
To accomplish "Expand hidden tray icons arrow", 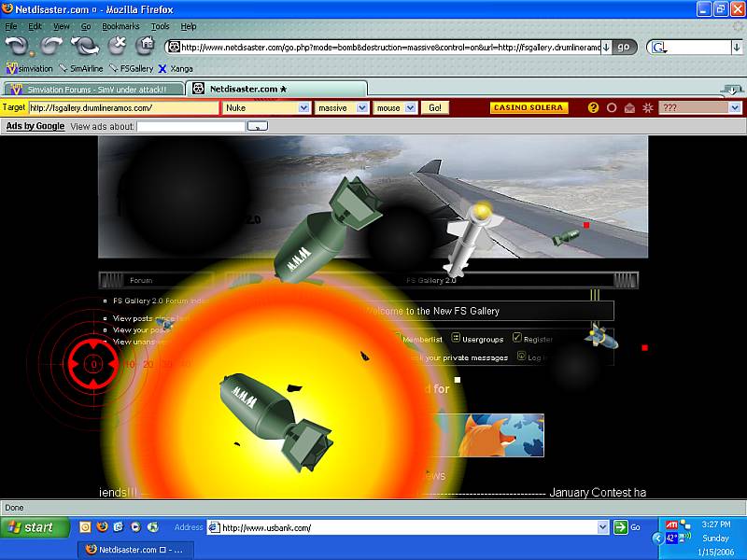I will pyautogui.click(x=657, y=539).
